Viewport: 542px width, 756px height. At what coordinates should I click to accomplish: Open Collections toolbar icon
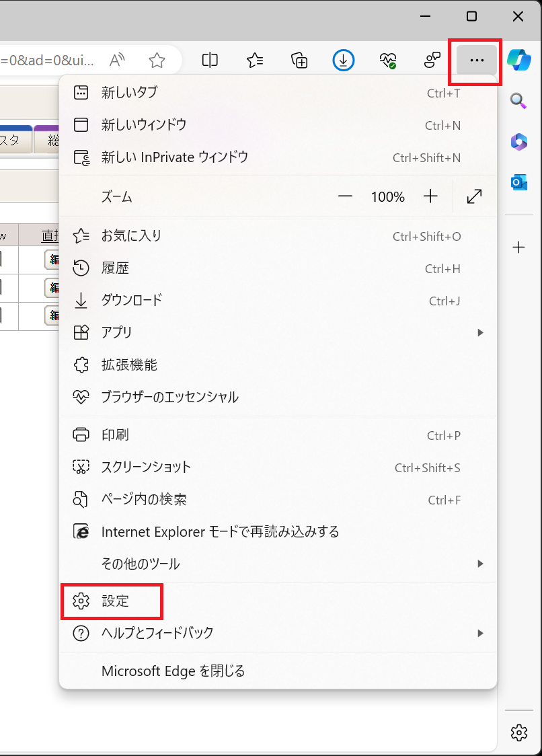[299, 61]
